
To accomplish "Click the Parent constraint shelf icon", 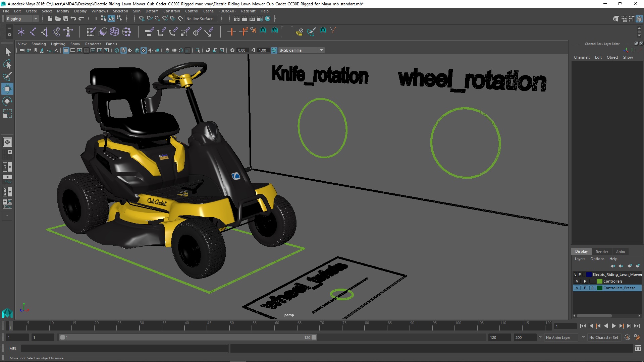I will (149, 32).
